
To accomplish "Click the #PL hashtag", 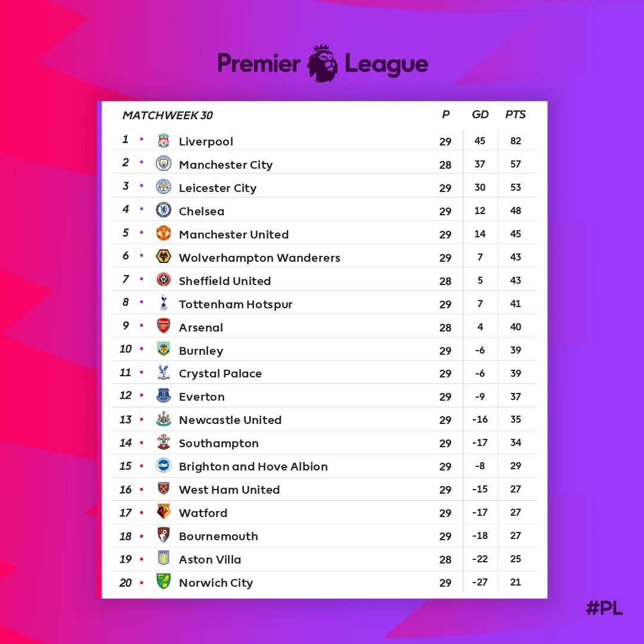I will point(604,608).
